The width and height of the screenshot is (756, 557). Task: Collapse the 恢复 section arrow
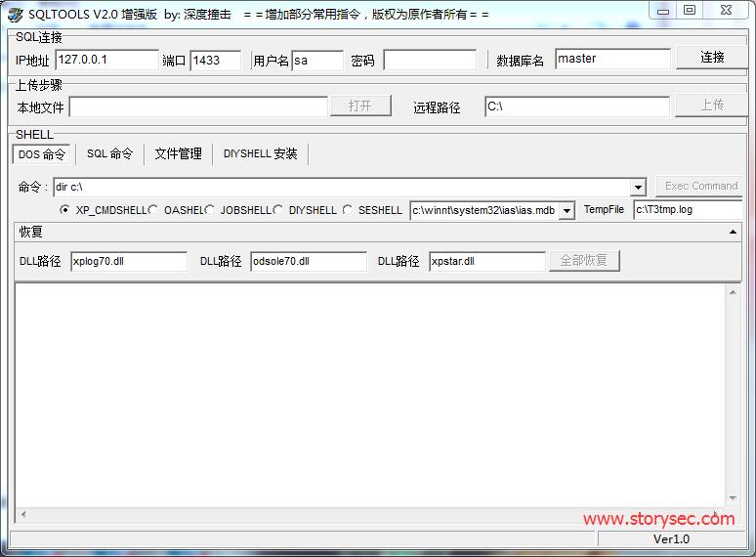point(733,233)
